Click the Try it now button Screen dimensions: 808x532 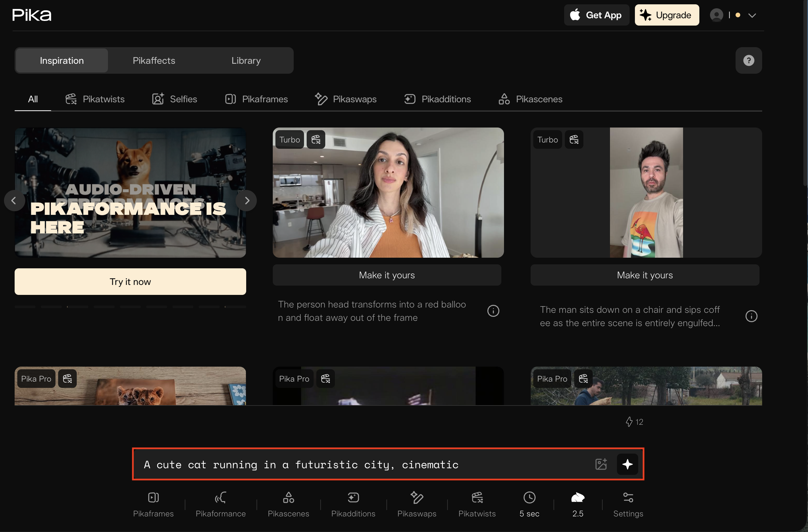[130, 282]
